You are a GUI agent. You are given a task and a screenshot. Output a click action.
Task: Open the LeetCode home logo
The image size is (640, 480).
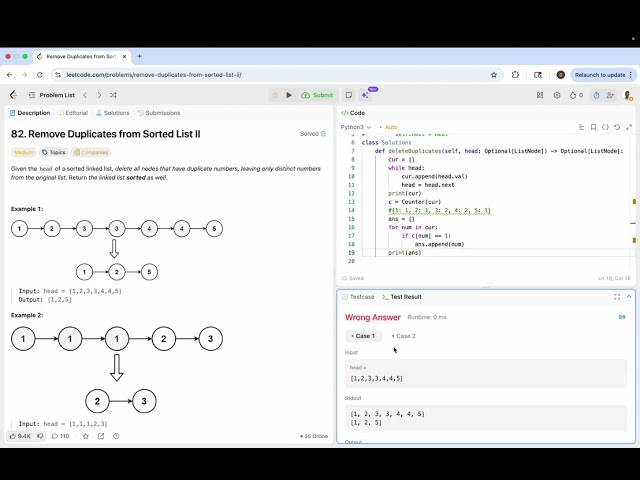(13, 95)
